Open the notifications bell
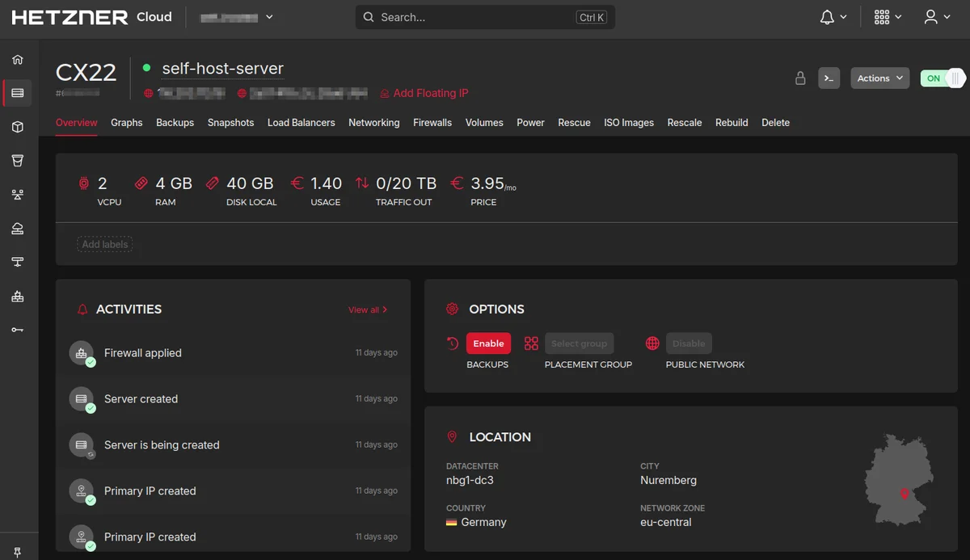The image size is (970, 560). [827, 16]
